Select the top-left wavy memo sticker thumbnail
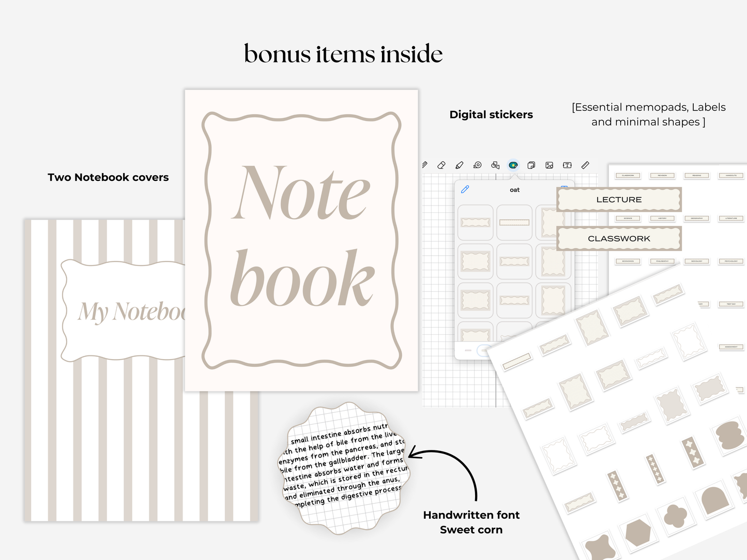747x560 pixels. 475,222
